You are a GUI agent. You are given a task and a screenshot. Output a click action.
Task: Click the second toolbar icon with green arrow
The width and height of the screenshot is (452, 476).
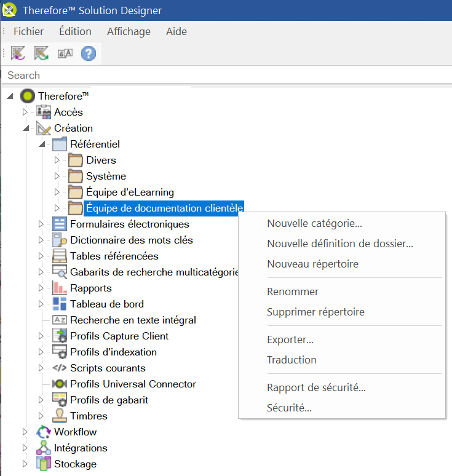(41, 54)
